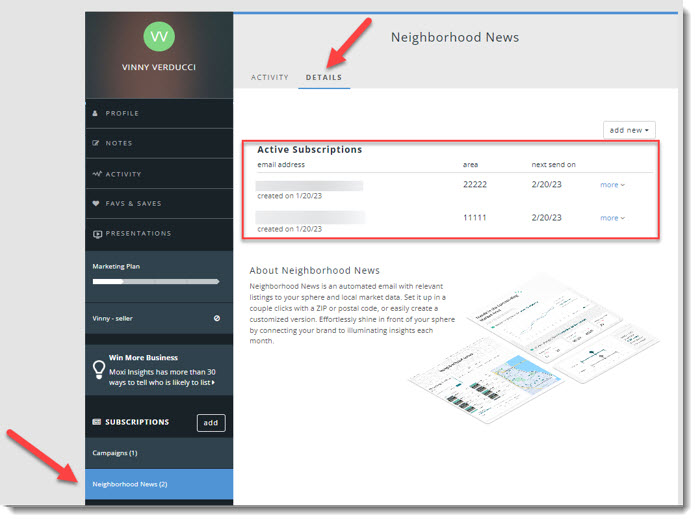This screenshot has height=522, width=698.
Task: Expand 'more' for area 11111 subscription
Action: pos(612,218)
